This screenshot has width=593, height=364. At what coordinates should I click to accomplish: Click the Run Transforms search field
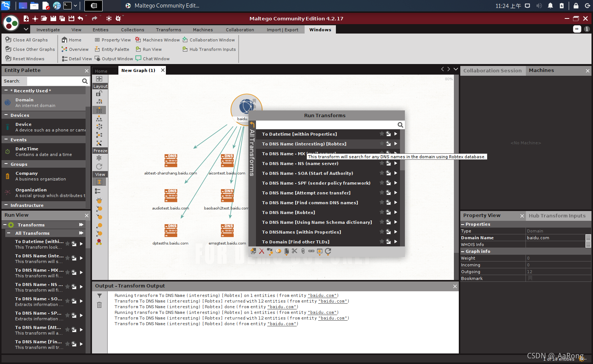click(326, 125)
